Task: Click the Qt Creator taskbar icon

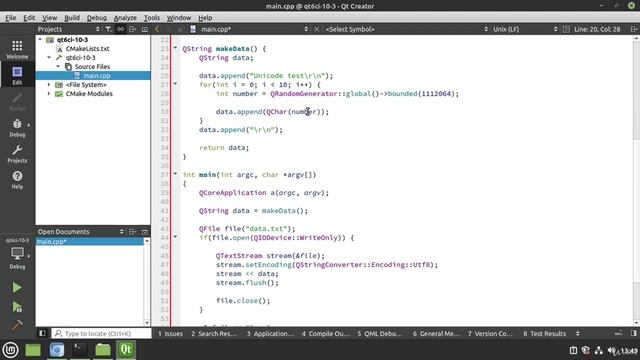Action: [x=126, y=350]
